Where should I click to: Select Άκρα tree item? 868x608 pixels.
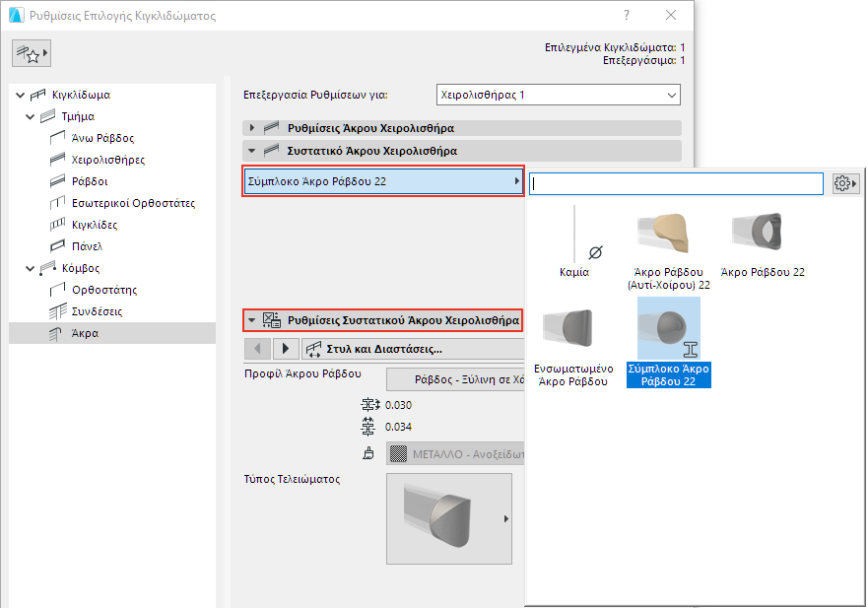coord(86,333)
